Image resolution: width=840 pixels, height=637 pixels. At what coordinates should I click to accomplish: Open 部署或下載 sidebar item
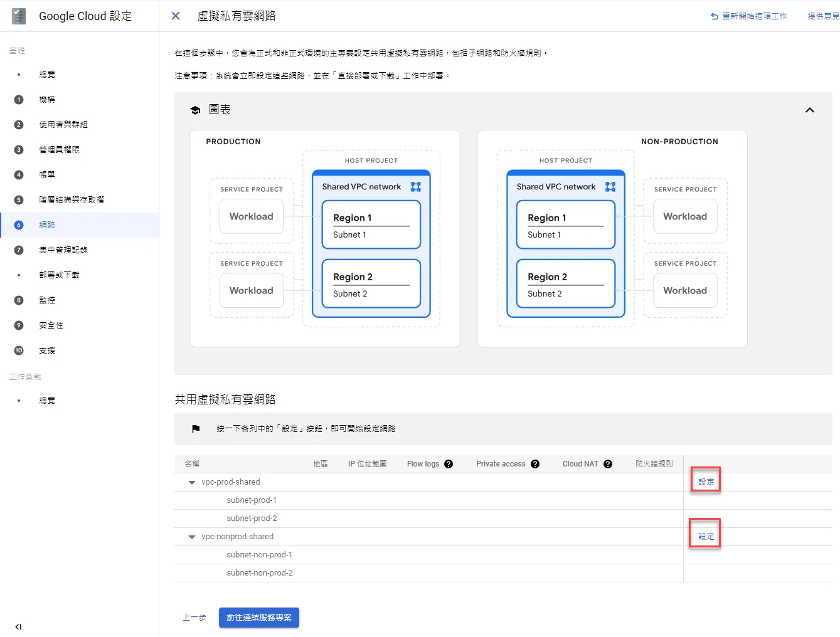coord(60,275)
